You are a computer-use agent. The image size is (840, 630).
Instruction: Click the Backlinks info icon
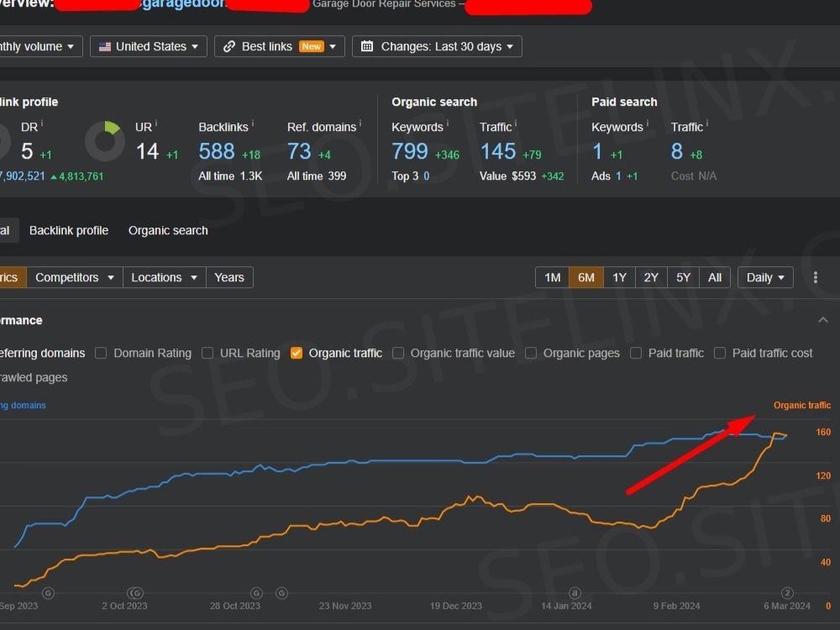click(252, 123)
